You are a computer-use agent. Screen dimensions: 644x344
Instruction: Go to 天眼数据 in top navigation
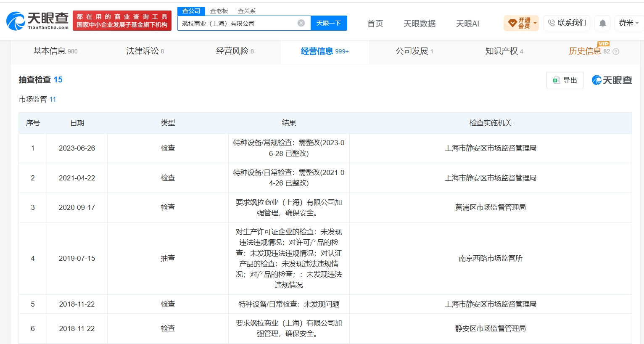click(x=420, y=24)
